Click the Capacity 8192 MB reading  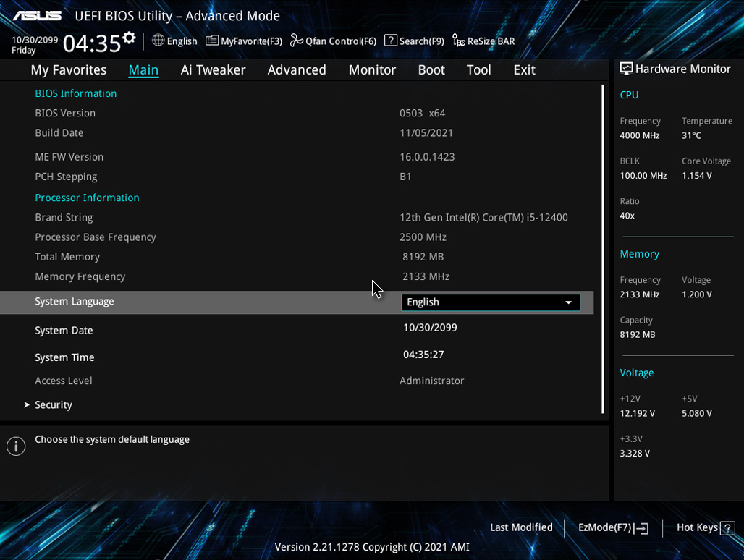(x=637, y=335)
